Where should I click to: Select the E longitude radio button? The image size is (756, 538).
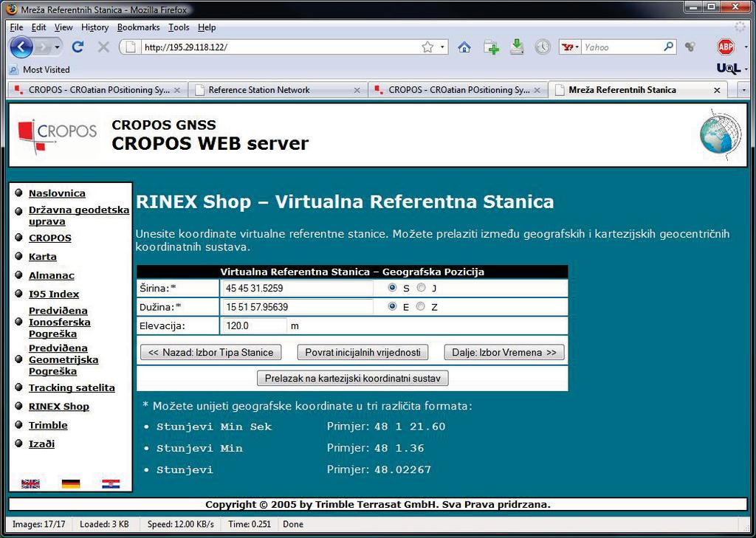393,306
